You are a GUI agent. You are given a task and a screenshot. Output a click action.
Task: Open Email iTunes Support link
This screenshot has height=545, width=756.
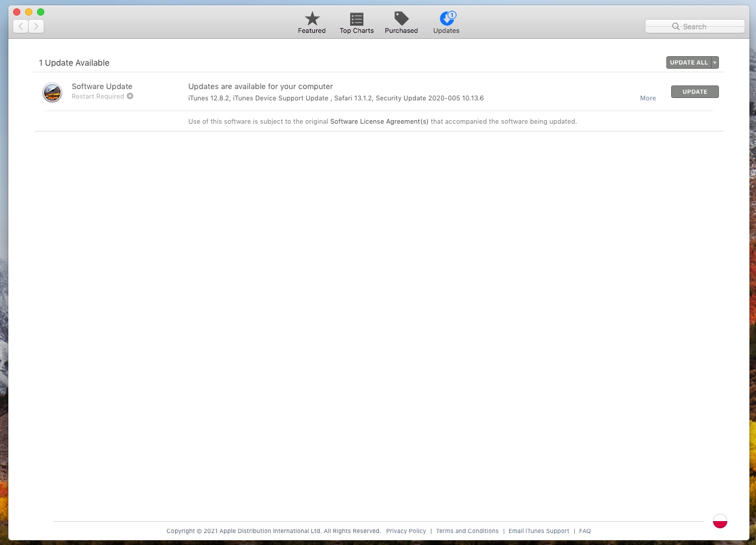(539, 531)
